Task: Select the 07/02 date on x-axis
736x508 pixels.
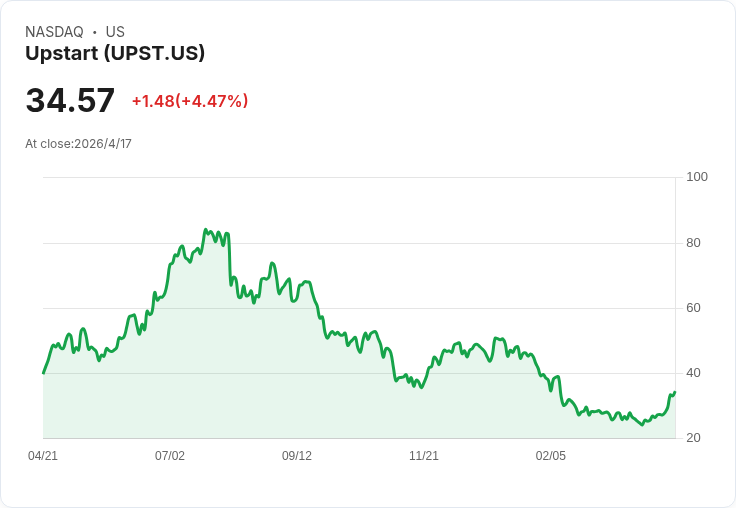Action: coord(170,456)
